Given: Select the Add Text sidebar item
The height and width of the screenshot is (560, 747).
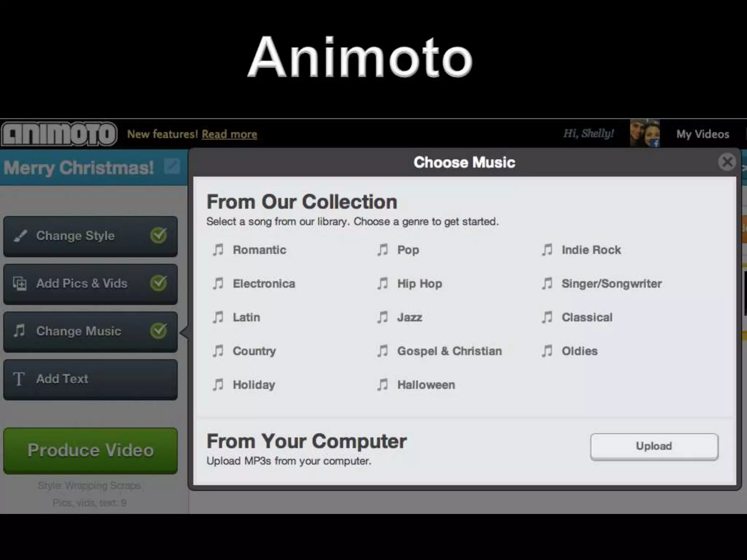Looking at the screenshot, I should pos(90,379).
